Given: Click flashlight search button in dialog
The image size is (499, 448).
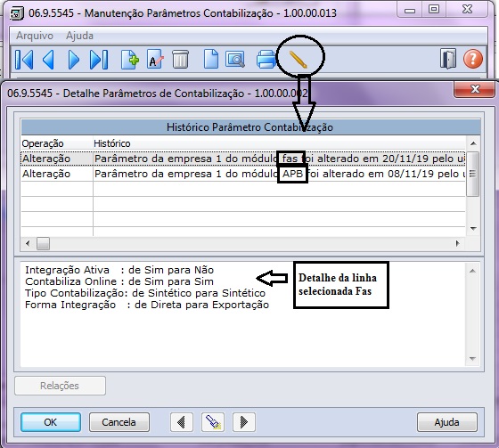Looking at the screenshot, I should click(x=213, y=422).
